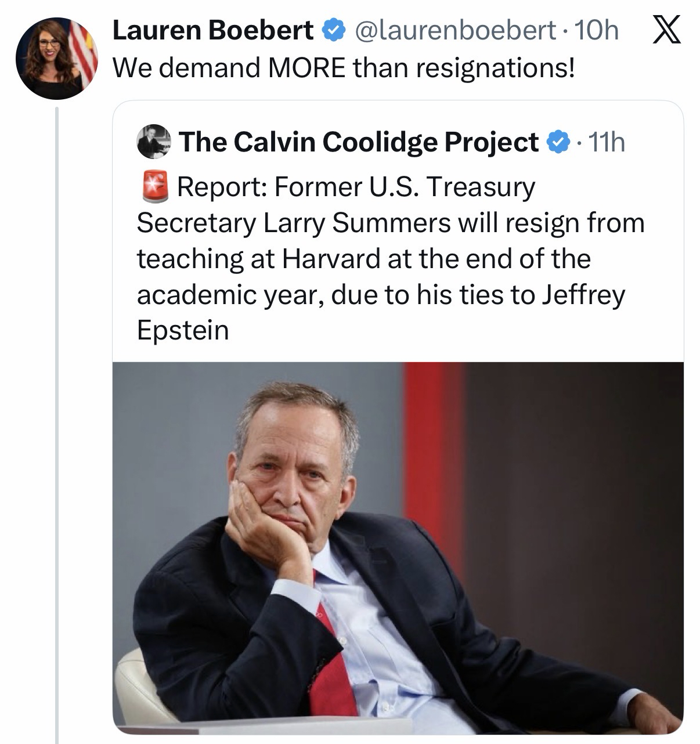
Task: Open the Lauren Boebert display name
Action: pos(212,31)
